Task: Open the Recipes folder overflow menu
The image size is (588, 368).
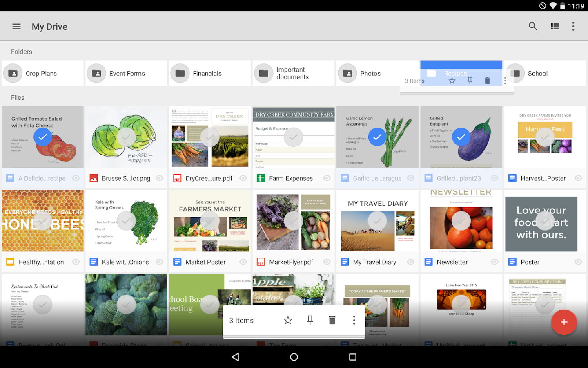Action: 505,81
